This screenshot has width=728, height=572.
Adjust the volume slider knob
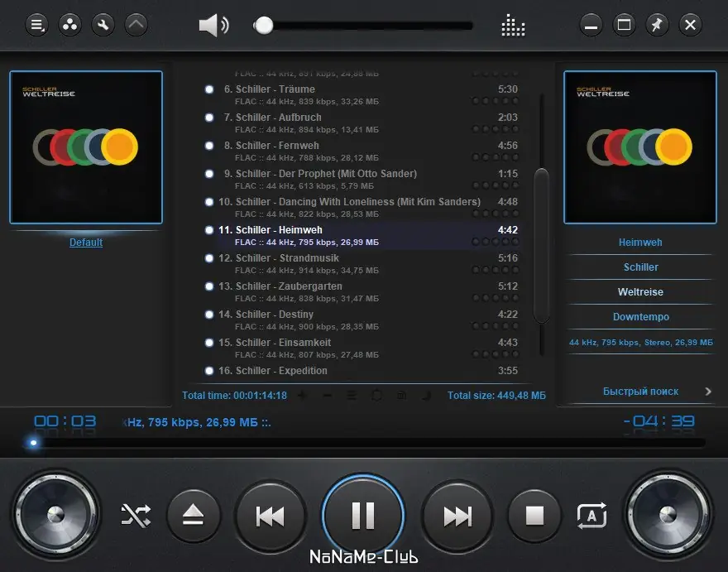(x=264, y=26)
